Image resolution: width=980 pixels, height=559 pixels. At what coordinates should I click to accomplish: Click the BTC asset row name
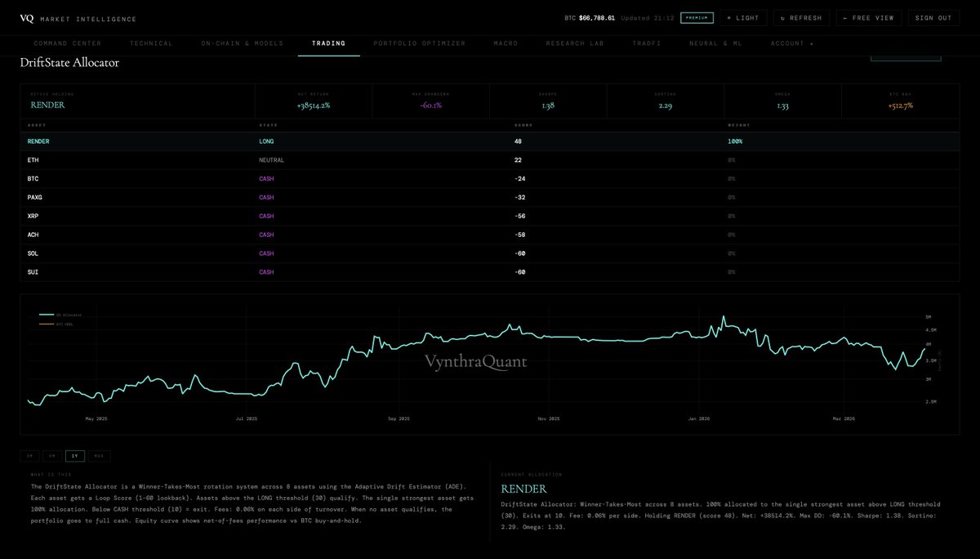(33, 179)
